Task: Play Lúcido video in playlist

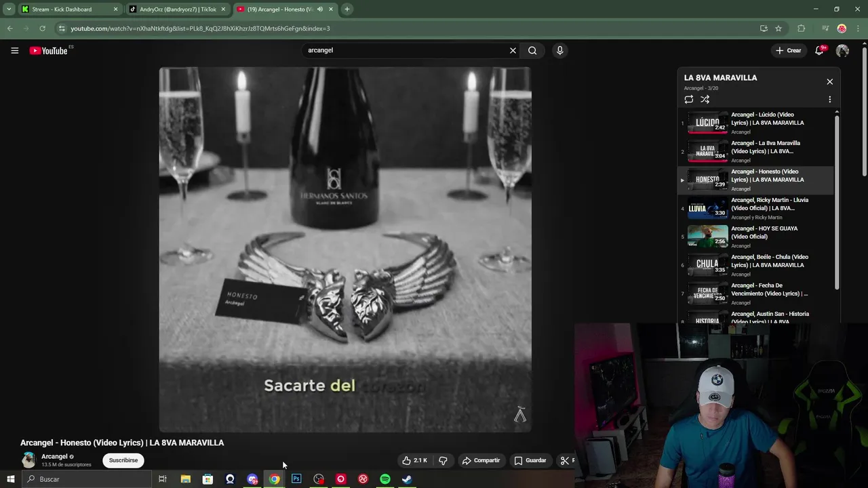Action: [x=757, y=123]
